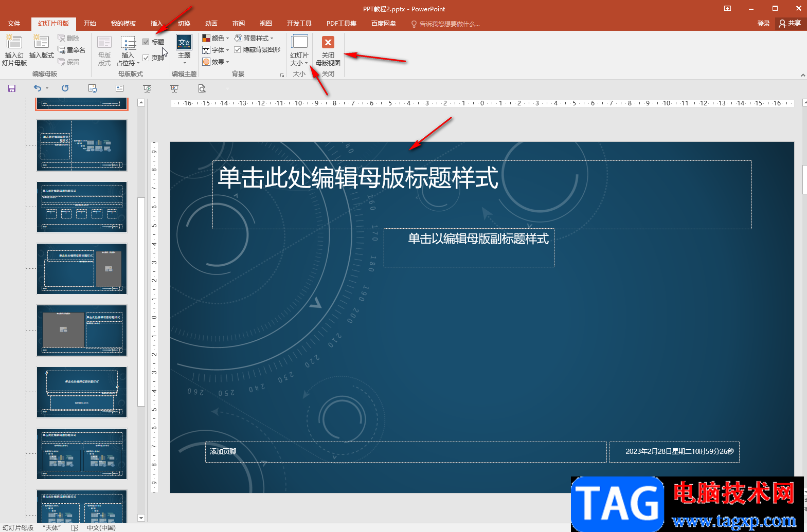Click Sign in (登录)
Viewport: 807px width, 532px height.
[764, 24]
